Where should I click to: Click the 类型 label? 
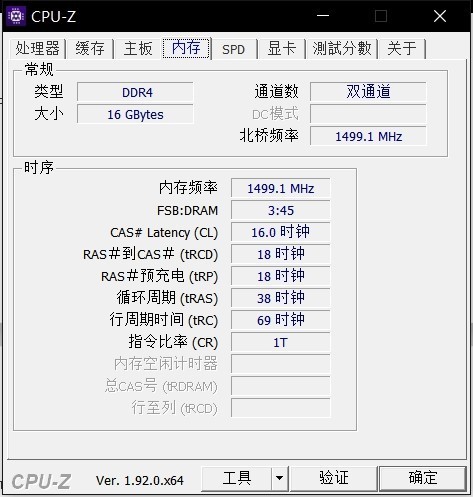coord(49,92)
